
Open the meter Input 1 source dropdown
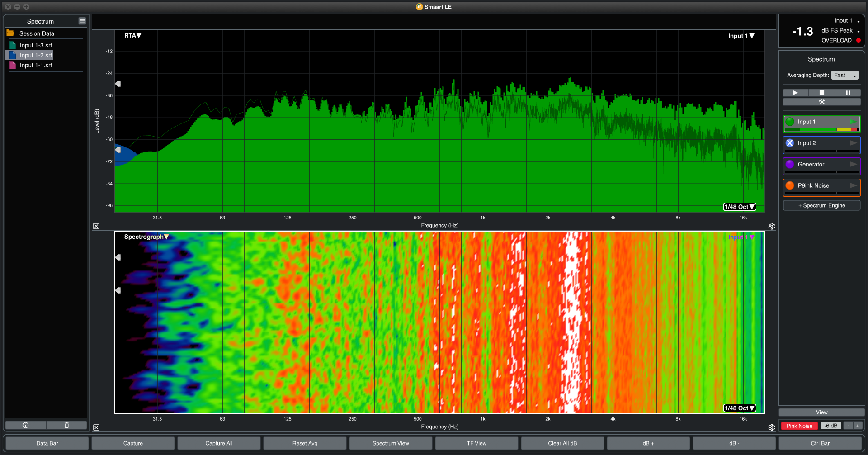point(847,21)
